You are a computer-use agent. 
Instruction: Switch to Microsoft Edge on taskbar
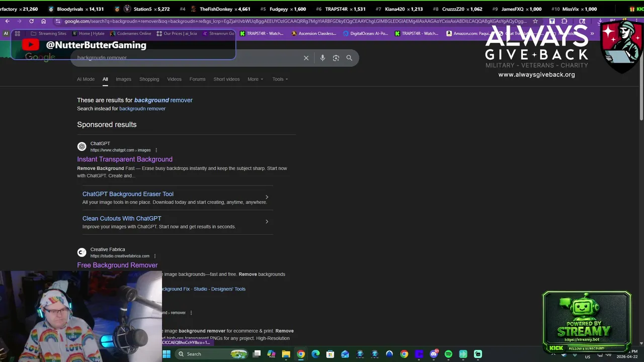[x=315, y=354]
